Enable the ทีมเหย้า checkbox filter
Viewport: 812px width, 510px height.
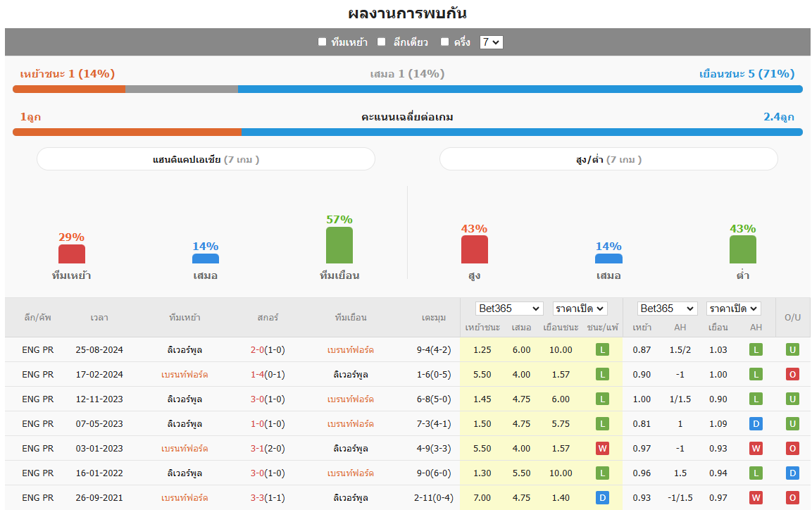pos(323,42)
